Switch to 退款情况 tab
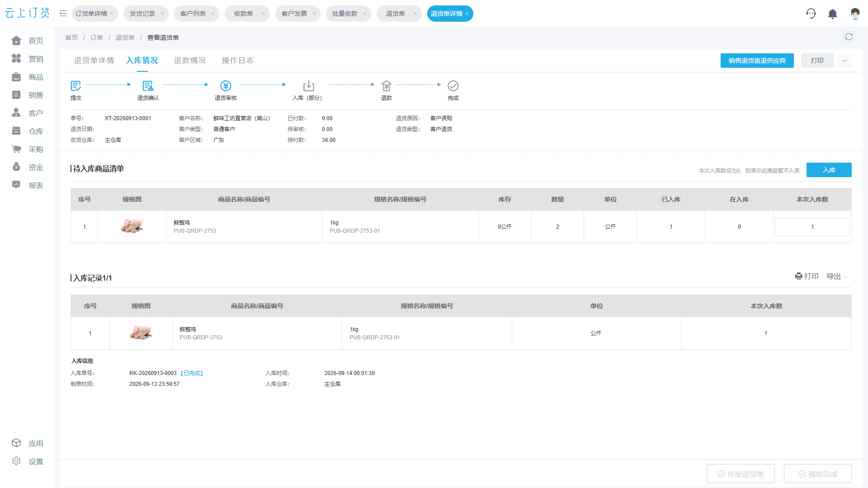Image resolution: width=868 pixels, height=488 pixels. pyautogui.click(x=189, y=61)
